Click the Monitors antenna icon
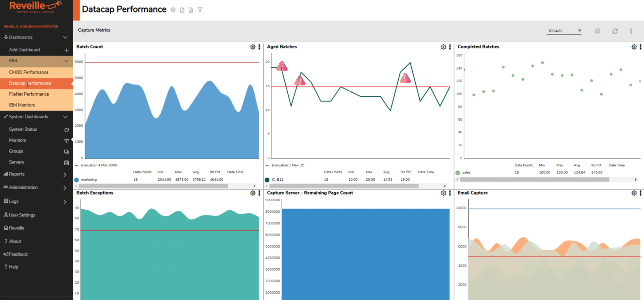The width and height of the screenshot is (644, 300). (x=67, y=140)
